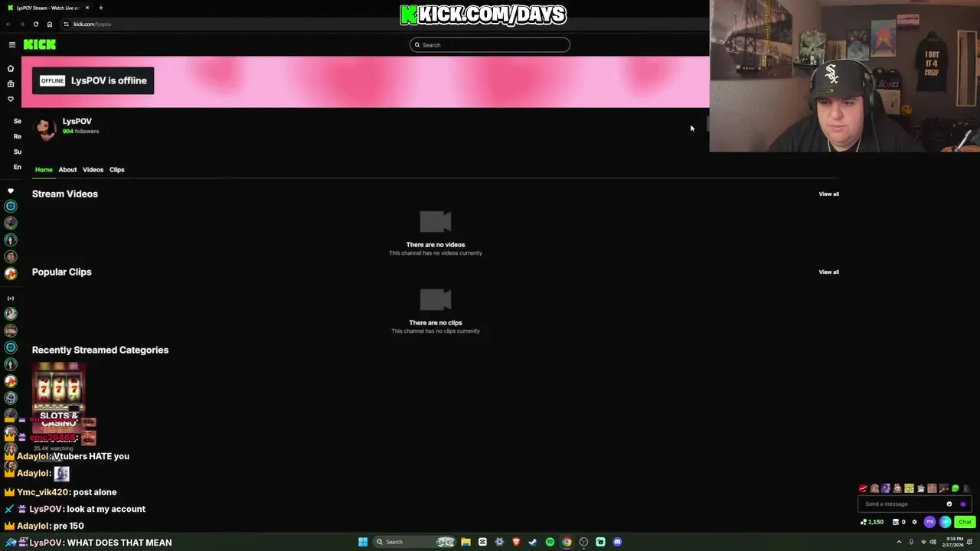Click the LysPOV channel avatar
The width and height of the screenshot is (980, 551).
[46, 129]
